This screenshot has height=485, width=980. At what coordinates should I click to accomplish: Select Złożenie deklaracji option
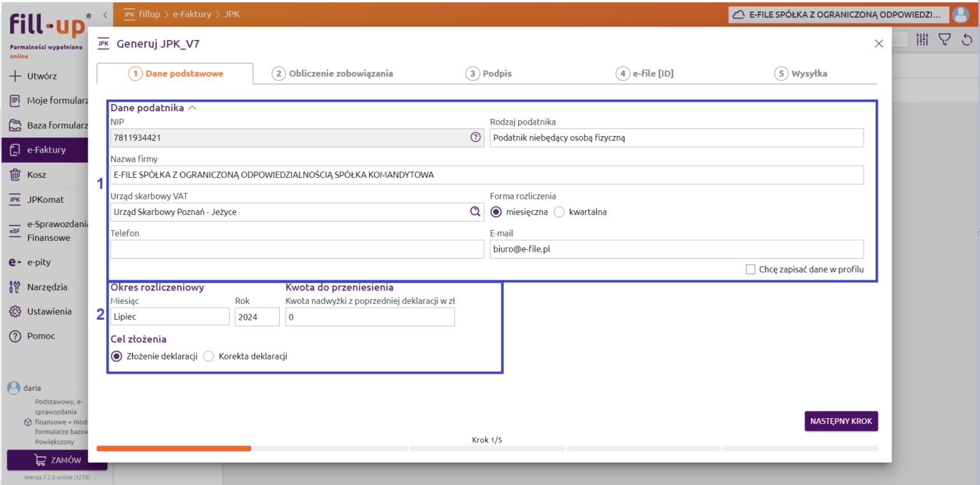[116, 356]
